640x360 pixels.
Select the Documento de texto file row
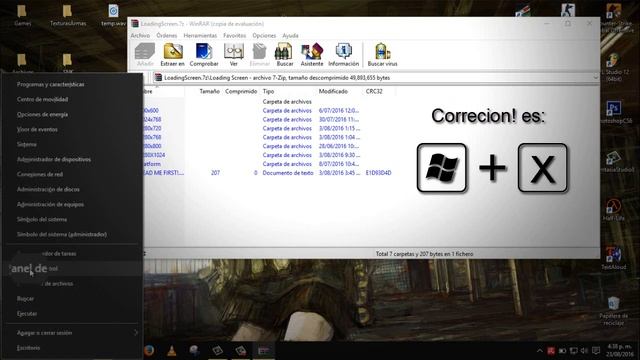tap(268, 173)
